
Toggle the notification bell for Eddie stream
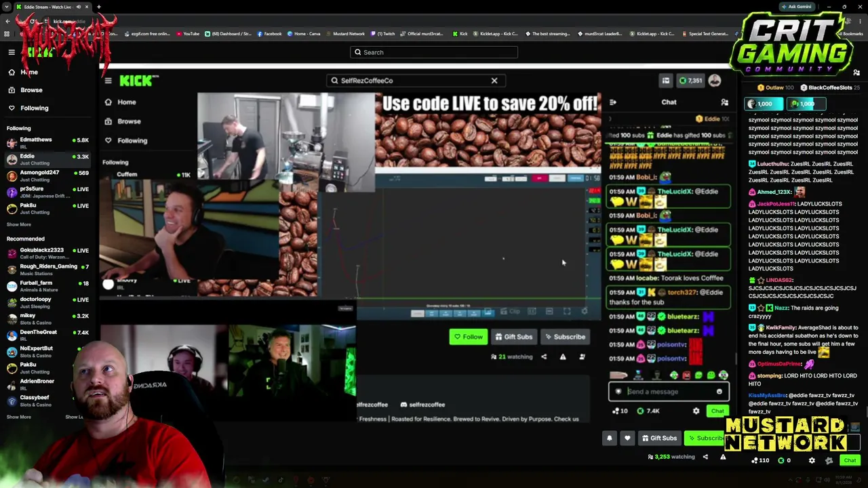(x=609, y=439)
